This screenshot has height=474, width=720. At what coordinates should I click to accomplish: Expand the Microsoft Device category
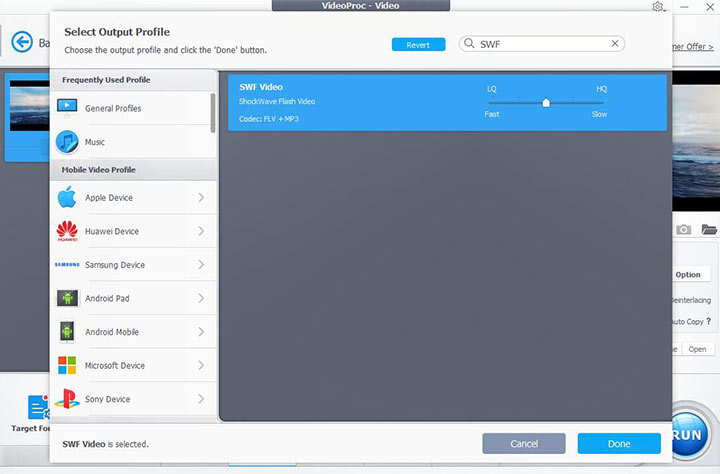(x=201, y=365)
